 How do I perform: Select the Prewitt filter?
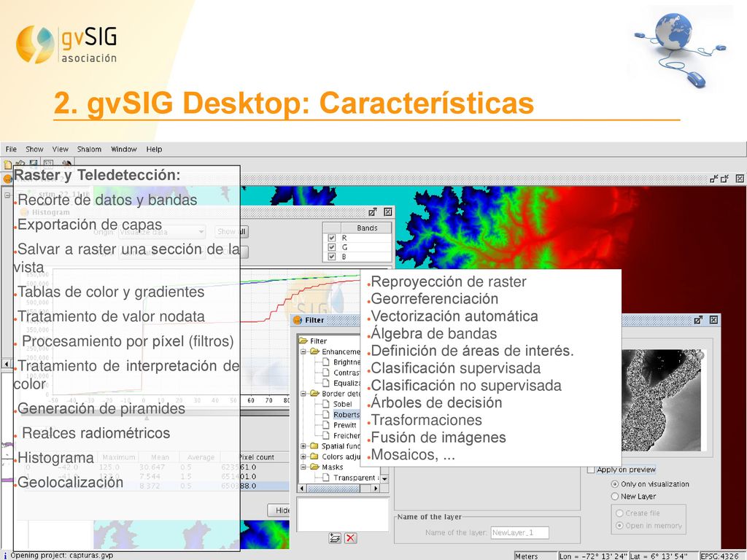[x=345, y=425]
